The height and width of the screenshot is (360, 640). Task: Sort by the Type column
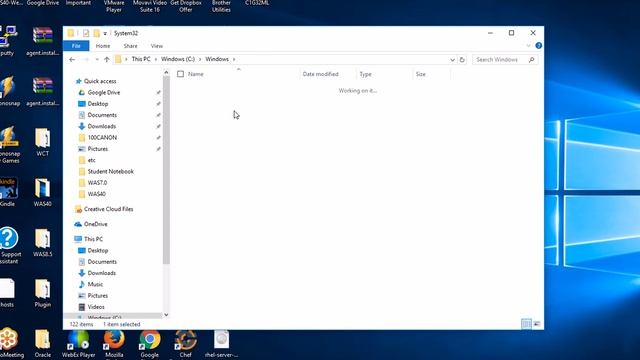365,74
